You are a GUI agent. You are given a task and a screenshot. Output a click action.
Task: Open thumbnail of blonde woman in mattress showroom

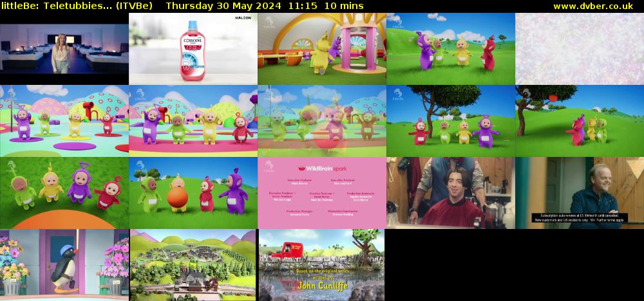[x=64, y=49]
